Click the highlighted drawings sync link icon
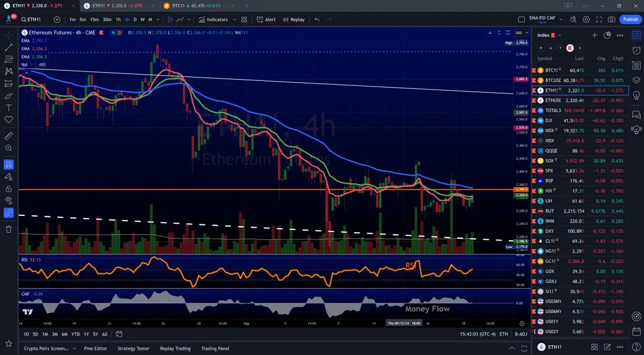The image size is (644, 355). pos(9,213)
